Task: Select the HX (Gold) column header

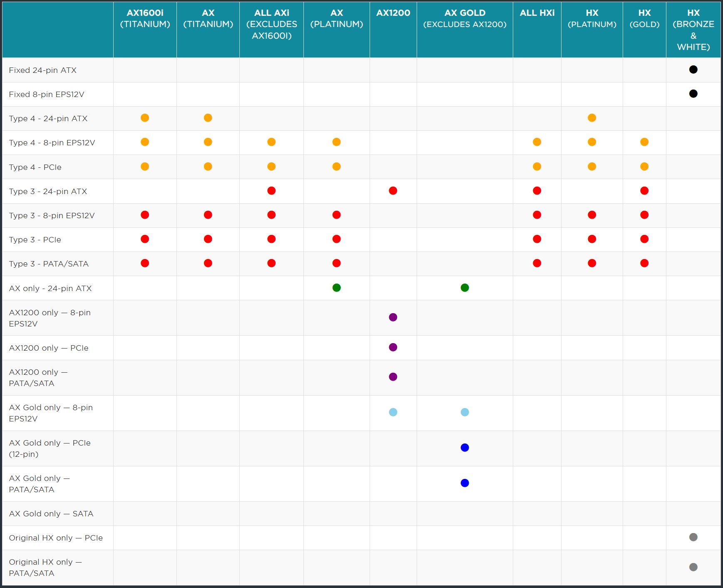Action: 644,30
